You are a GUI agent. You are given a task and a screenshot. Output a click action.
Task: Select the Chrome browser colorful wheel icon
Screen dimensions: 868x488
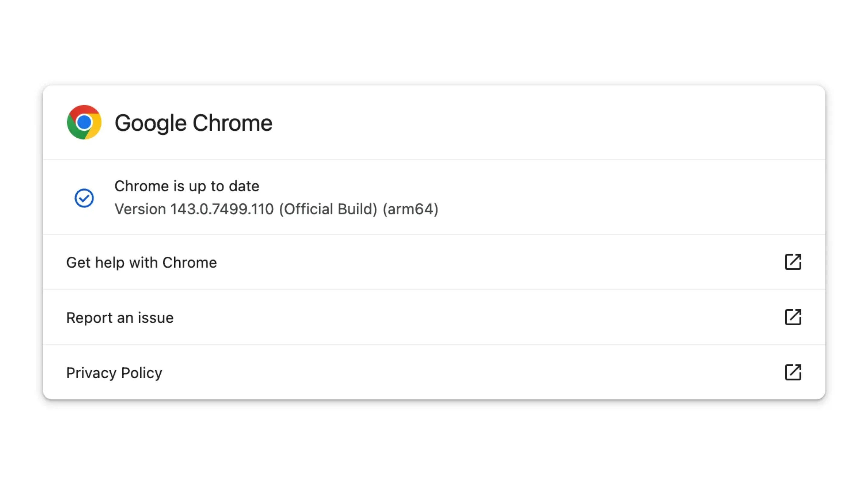coord(84,122)
